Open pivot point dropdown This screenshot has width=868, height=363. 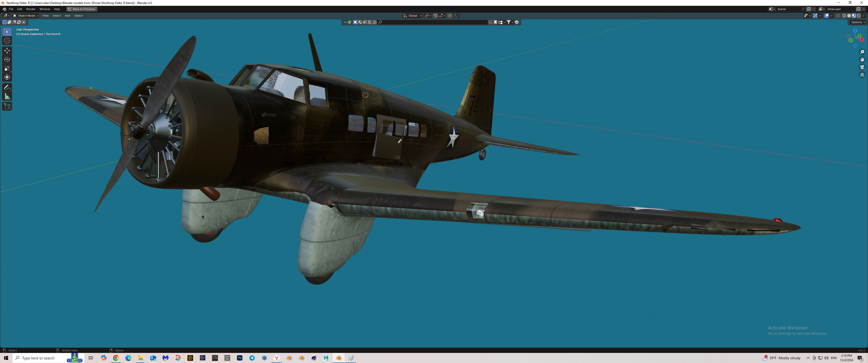pyautogui.click(x=428, y=16)
